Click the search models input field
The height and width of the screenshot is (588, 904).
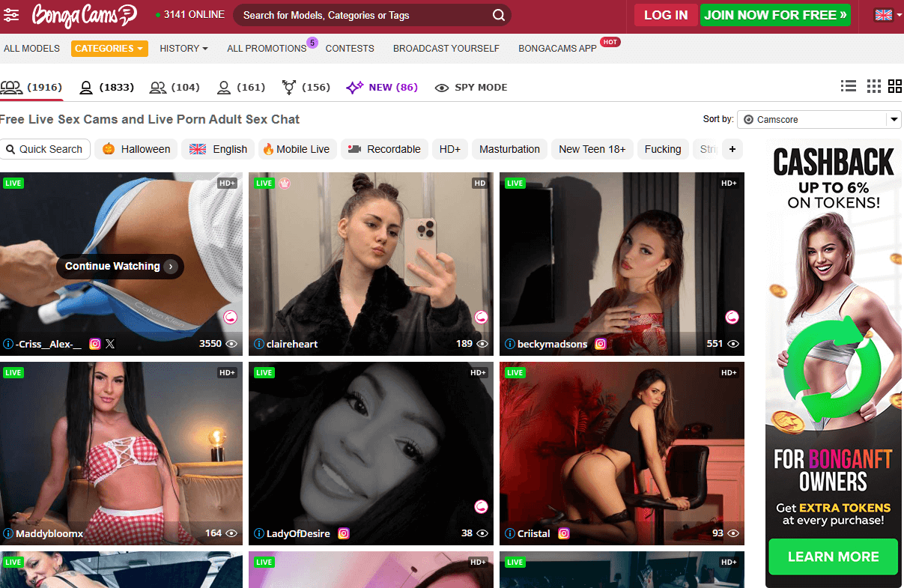pyautogui.click(x=360, y=15)
